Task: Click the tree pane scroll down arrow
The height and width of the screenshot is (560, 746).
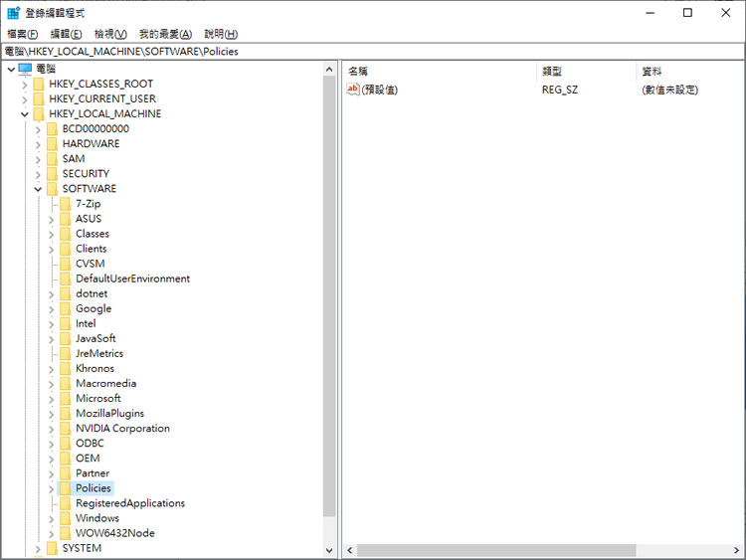Action: point(329,551)
